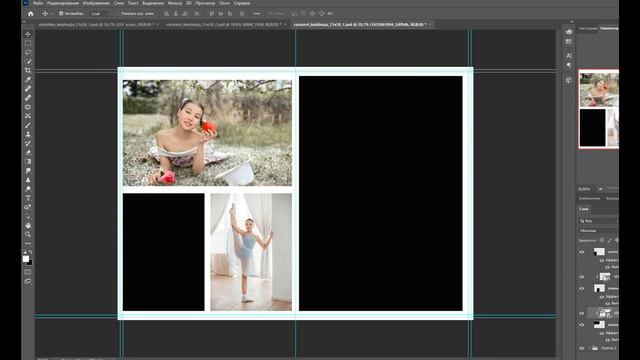
Task: Open the 3D cube panel icon
Action: (569, 80)
